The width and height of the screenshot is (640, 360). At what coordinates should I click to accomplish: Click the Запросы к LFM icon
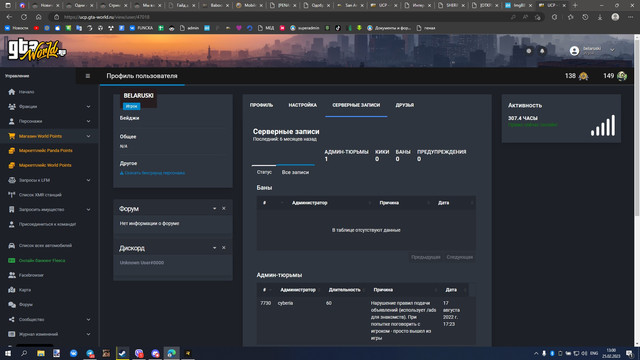12,180
